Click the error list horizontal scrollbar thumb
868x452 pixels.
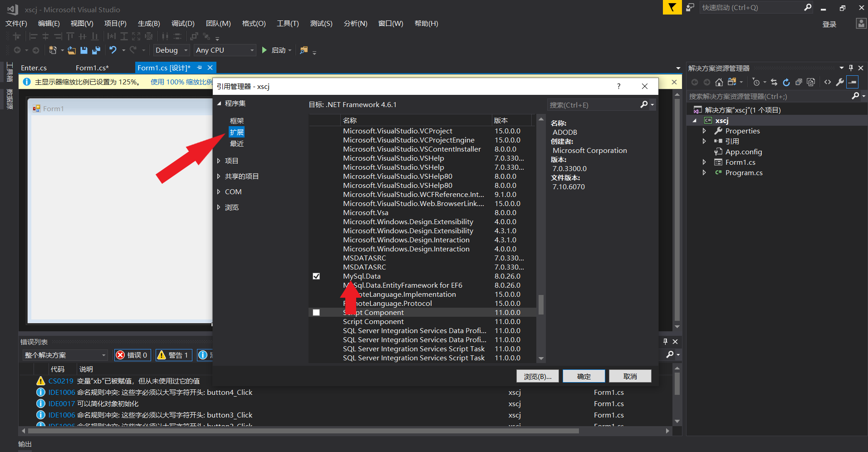click(303, 431)
